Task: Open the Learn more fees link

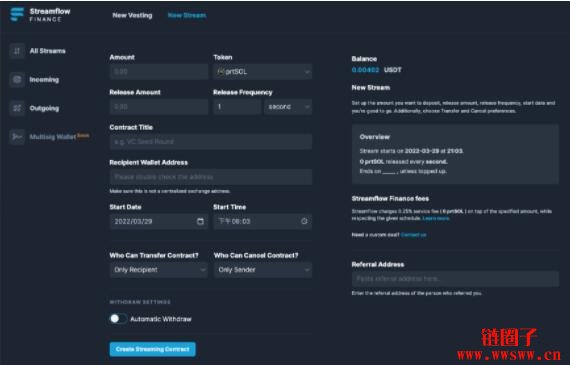Action: 436,218
